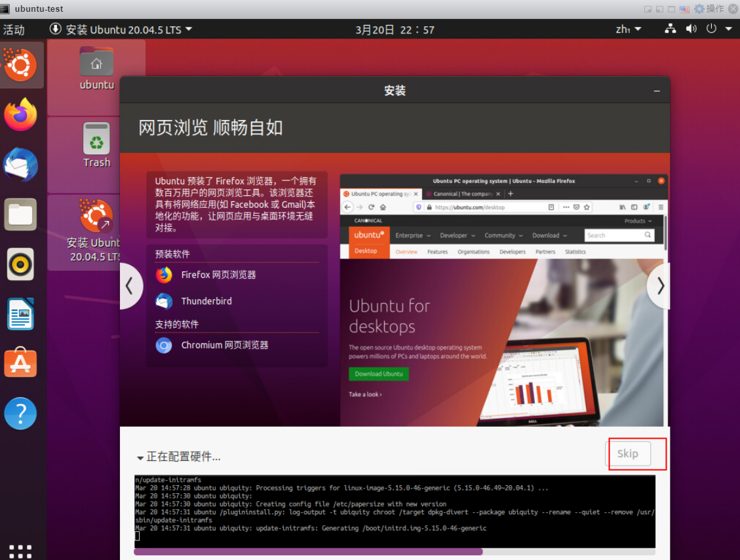Click the date and time 3月20日 22:57
This screenshot has height=560, width=740.
(395, 30)
